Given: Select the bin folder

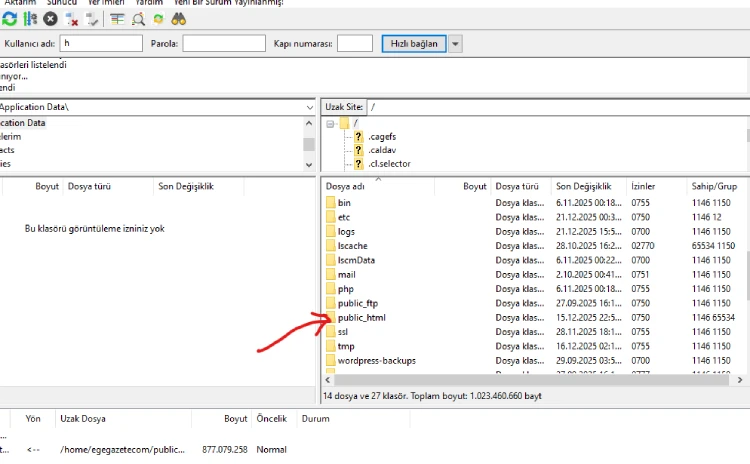Looking at the screenshot, I should click(344, 203).
